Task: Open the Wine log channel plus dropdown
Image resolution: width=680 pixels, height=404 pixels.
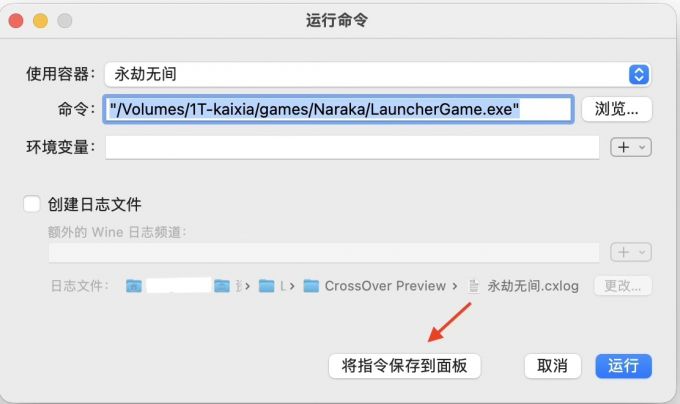Action: pyautogui.click(x=631, y=252)
